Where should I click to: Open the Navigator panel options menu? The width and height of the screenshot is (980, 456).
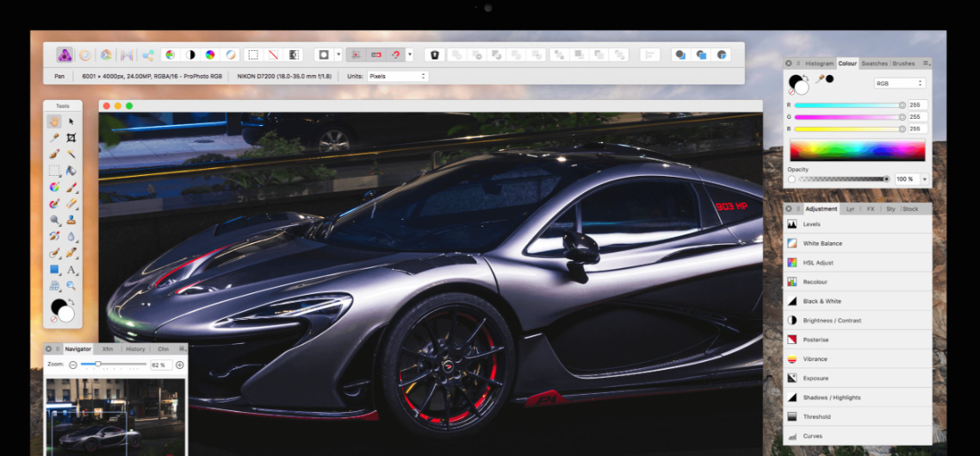coord(182,349)
